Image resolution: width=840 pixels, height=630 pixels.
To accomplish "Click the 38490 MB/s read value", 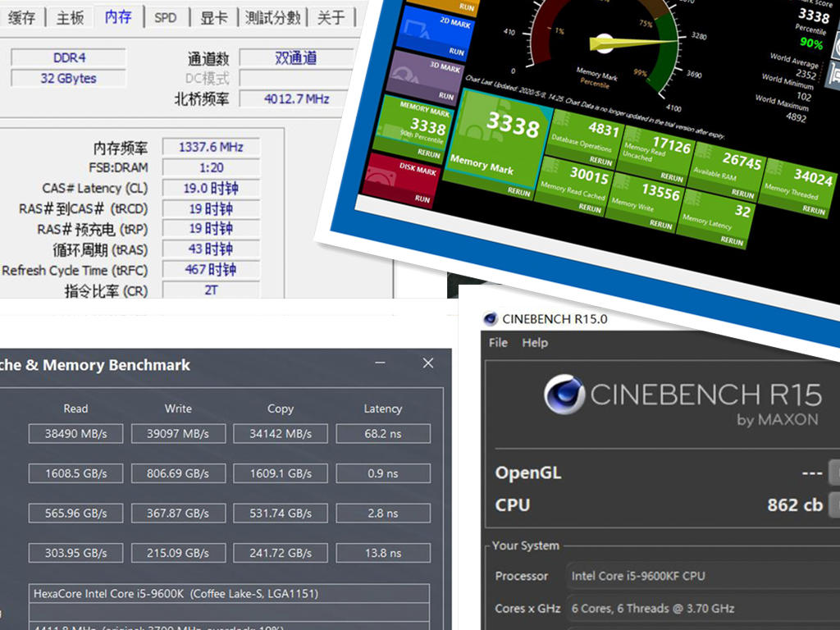I will pyautogui.click(x=75, y=433).
